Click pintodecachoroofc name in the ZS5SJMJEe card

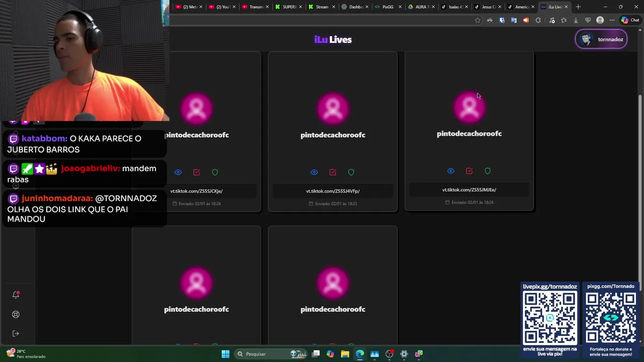[x=469, y=134]
